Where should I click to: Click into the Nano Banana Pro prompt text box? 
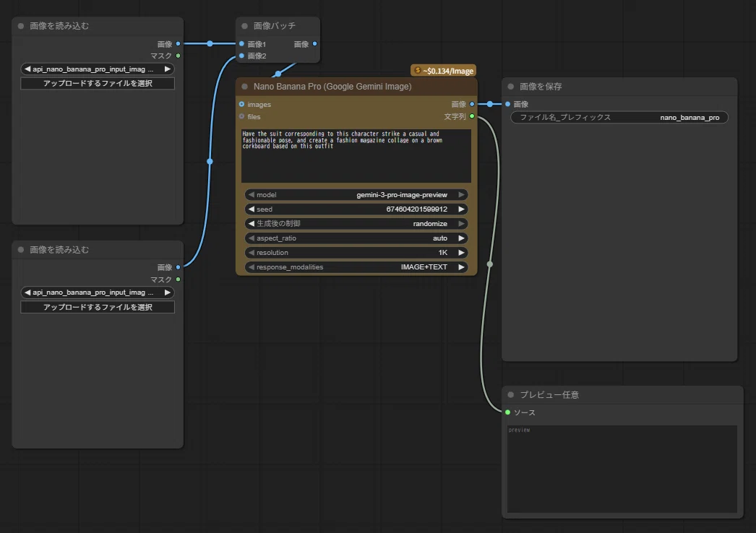356,156
